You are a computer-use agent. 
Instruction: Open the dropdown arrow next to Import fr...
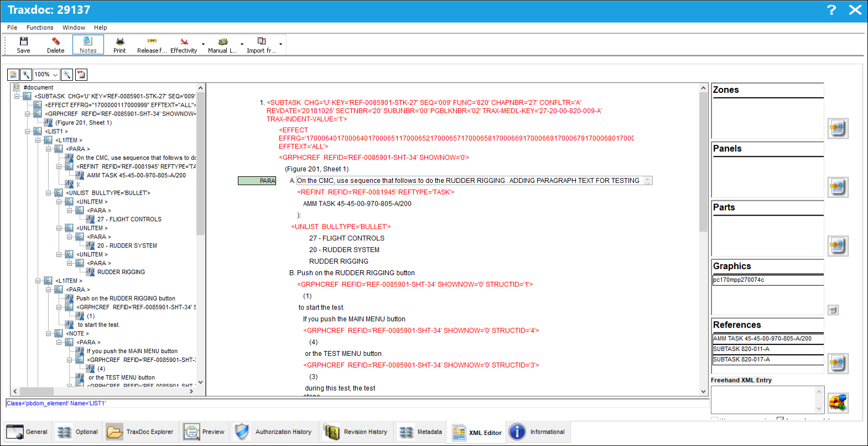coord(280,44)
